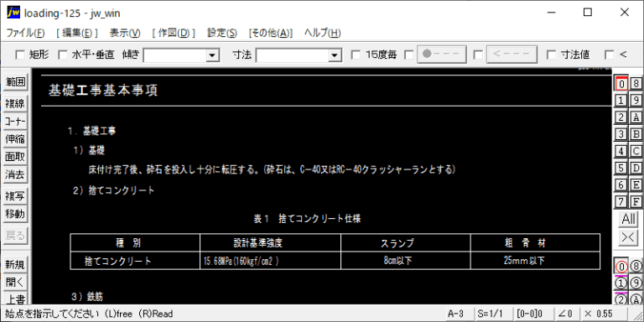
Task: Open the 表示(V) menu
Action: tap(125, 33)
